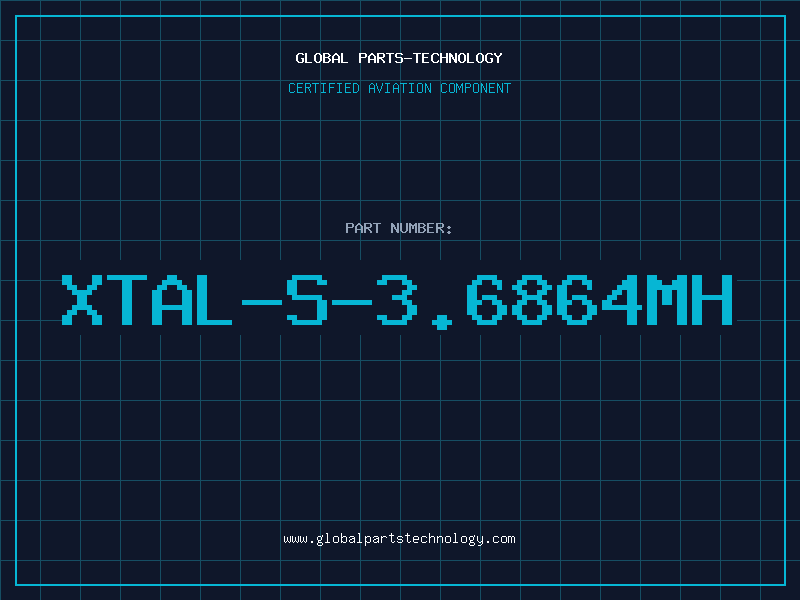Click the GLOBAL PARTS-TECHNOLOGY heading
This screenshot has width=800, height=600.
point(399,58)
